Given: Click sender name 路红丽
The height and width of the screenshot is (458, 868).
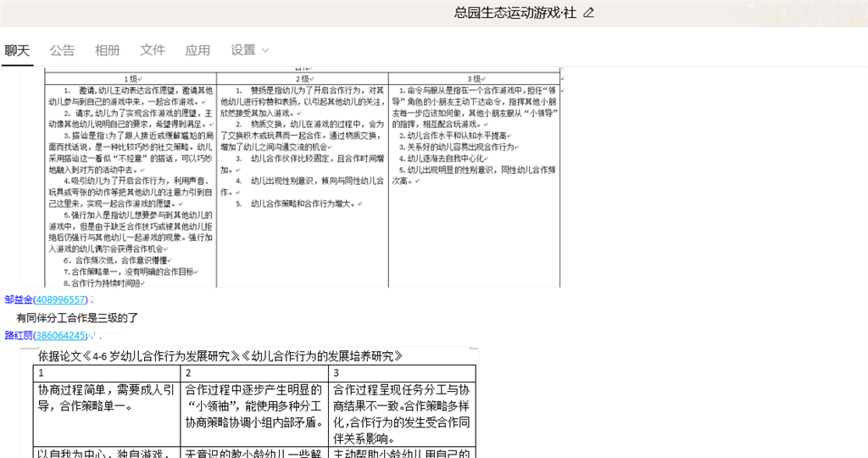Looking at the screenshot, I should (x=18, y=336).
